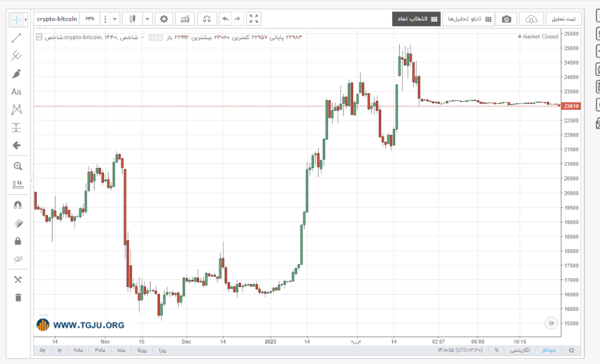Screen dimensions: 600x364
Task: Toggle stay in drawing mode pencil
Action: (18, 223)
